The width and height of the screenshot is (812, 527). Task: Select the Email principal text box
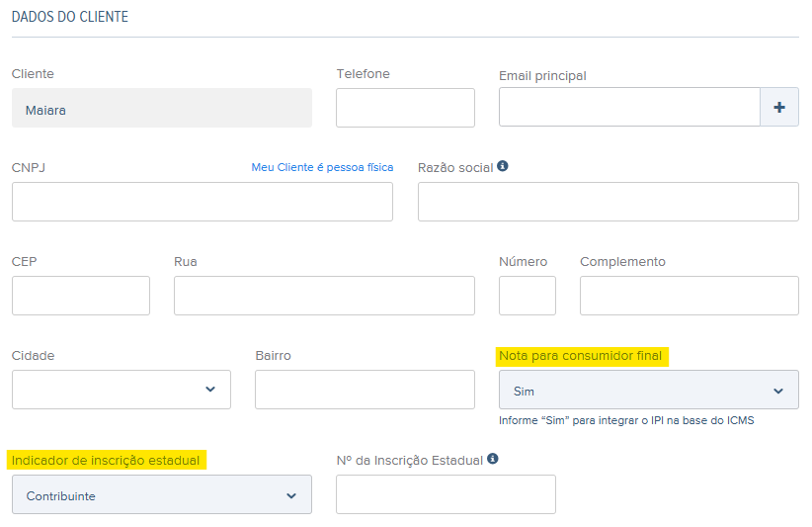pyautogui.click(x=629, y=107)
